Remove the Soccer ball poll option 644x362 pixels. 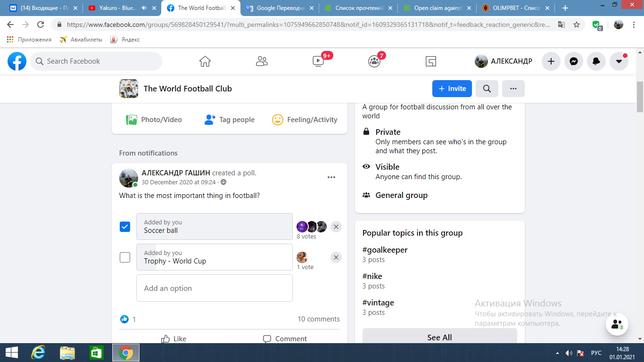[336, 227]
